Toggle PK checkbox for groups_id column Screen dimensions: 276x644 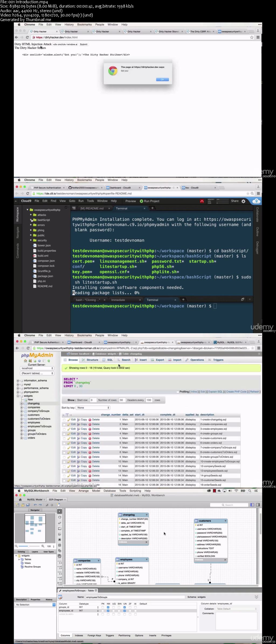103,607
